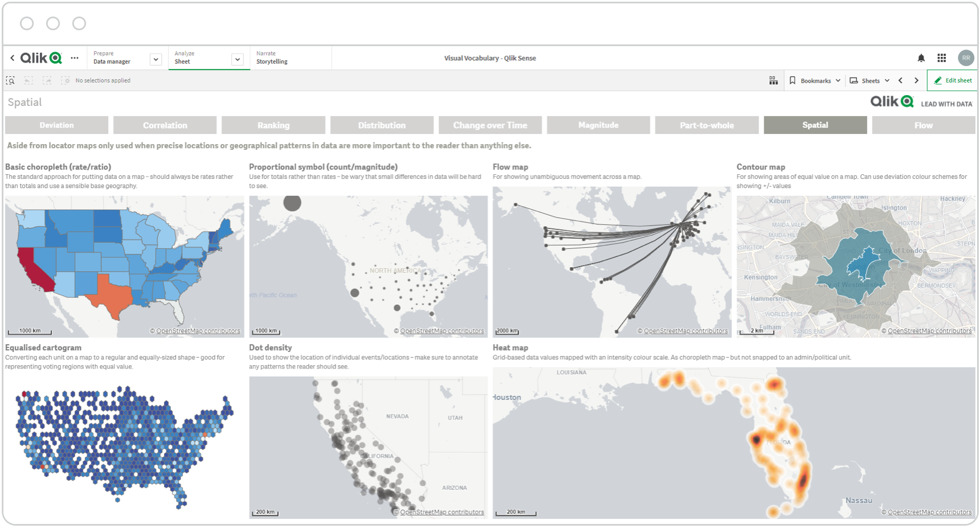980x528 pixels.
Task: Click the Spatial sheet title
Action: click(24, 103)
